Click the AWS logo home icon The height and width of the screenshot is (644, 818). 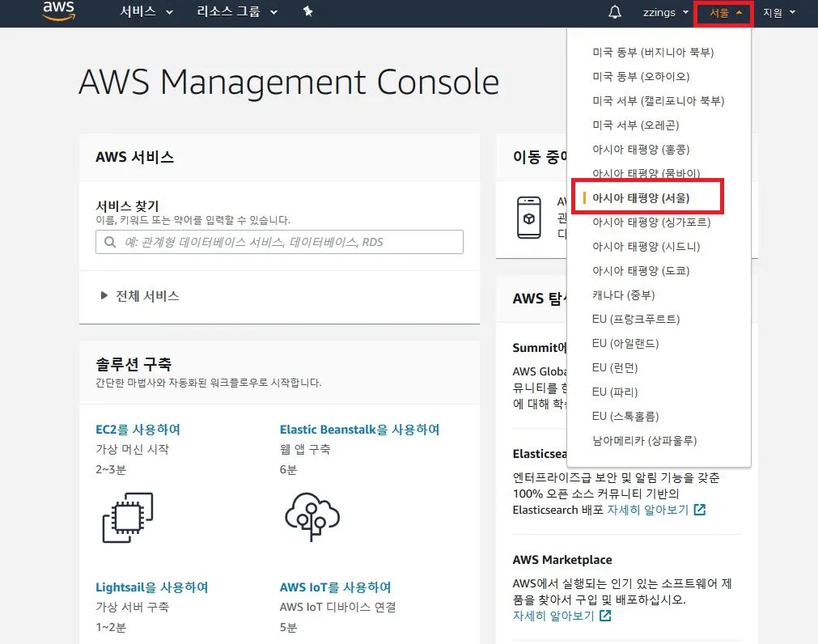pos(58,11)
